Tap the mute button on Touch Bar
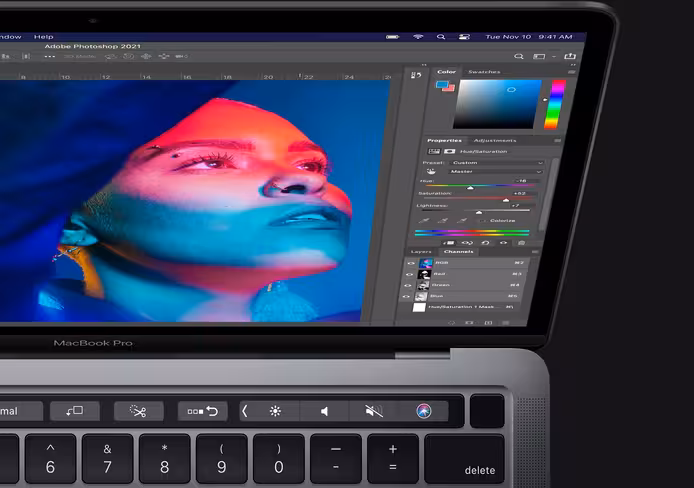Viewport: 694px width, 488px height. pyautogui.click(x=374, y=411)
